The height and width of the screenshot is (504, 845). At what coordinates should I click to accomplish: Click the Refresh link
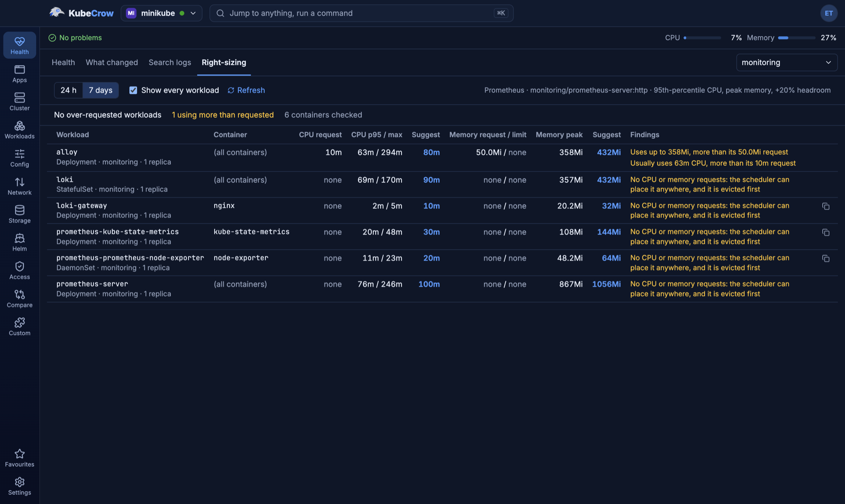[x=246, y=90]
